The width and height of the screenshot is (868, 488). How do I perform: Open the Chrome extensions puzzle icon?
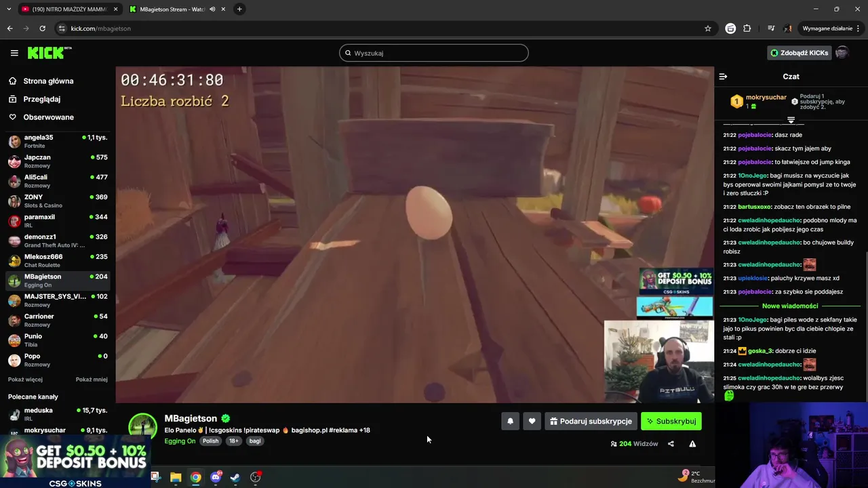coord(747,28)
